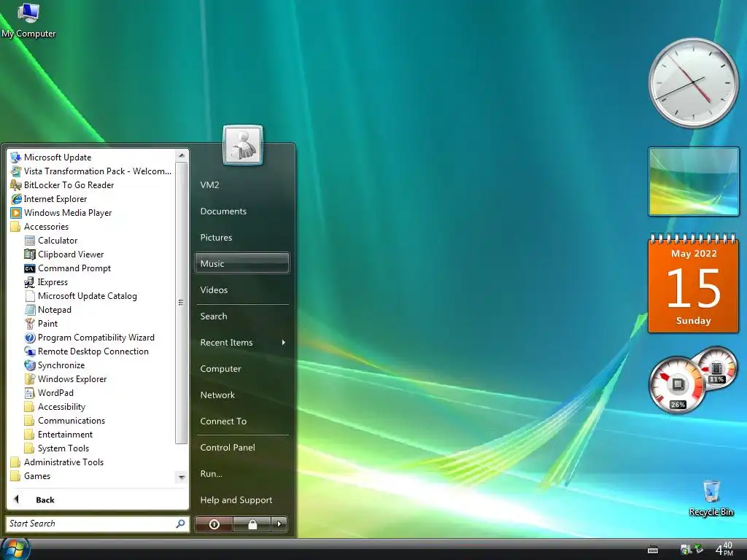Open the shutdown options arrow
This screenshot has width=747, height=560.
[x=279, y=524]
